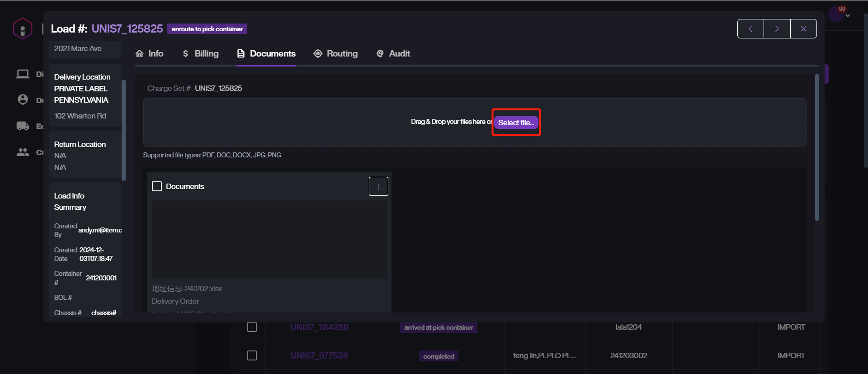Open load link UNIS7_977538

pyautogui.click(x=319, y=355)
